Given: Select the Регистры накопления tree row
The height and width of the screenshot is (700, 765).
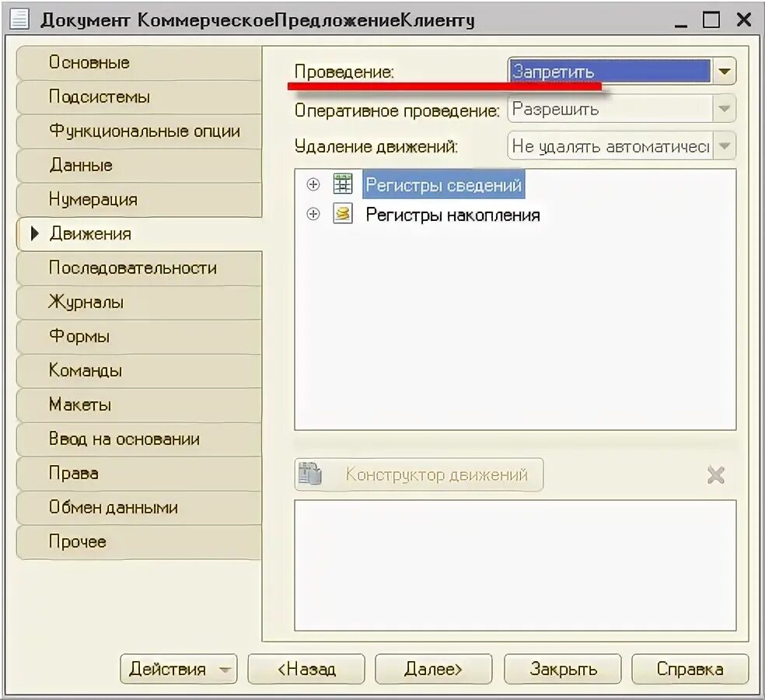Looking at the screenshot, I should (x=452, y=215).
